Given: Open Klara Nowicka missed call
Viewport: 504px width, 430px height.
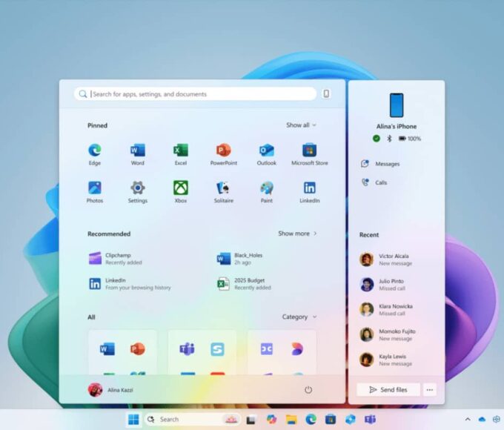Looking at the screenshot, I should (x=386, y=310).
